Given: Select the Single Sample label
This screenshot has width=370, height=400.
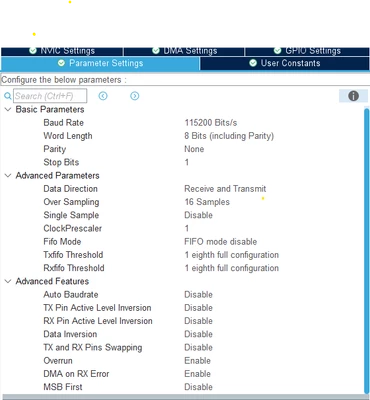Looking at the screenshot, I should [71, 215].
